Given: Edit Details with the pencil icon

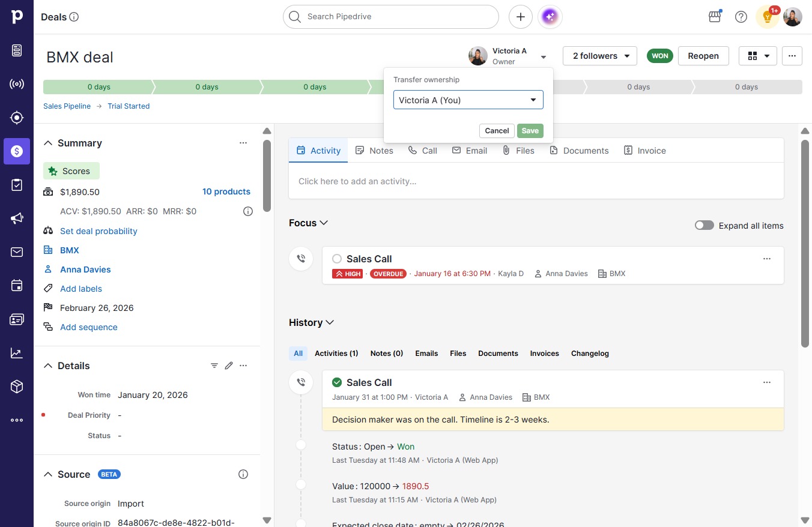Looking at the screenshot, I should (x=229, y=366).
